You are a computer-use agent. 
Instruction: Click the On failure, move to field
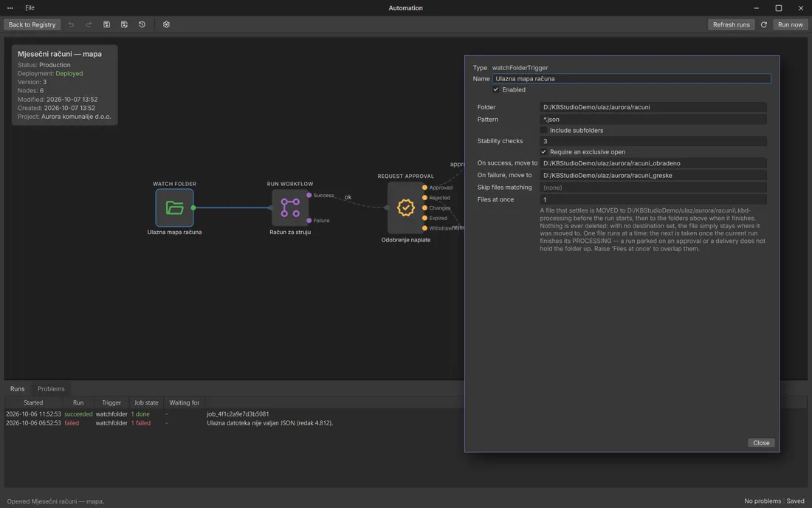tap(653, 176)
